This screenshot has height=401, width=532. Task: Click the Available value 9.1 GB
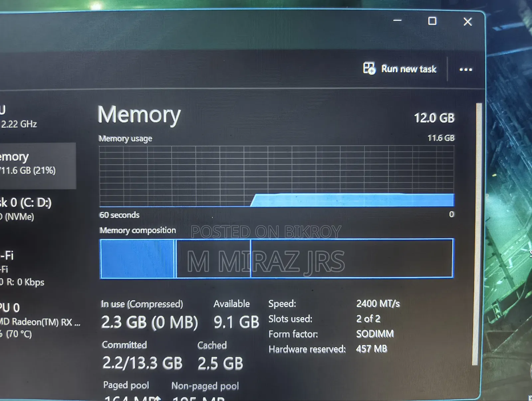236,322
